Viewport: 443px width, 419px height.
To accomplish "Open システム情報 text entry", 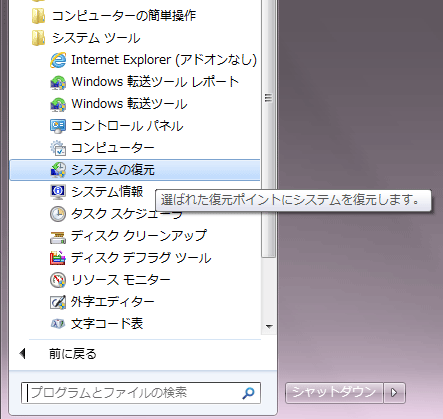I will pyautogui.click(x=107, y=192).
